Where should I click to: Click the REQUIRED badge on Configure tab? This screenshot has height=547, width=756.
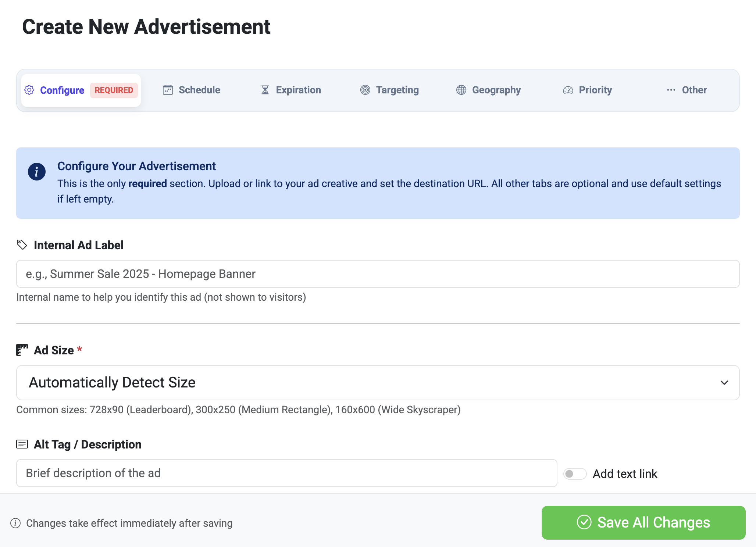point(114,90)
